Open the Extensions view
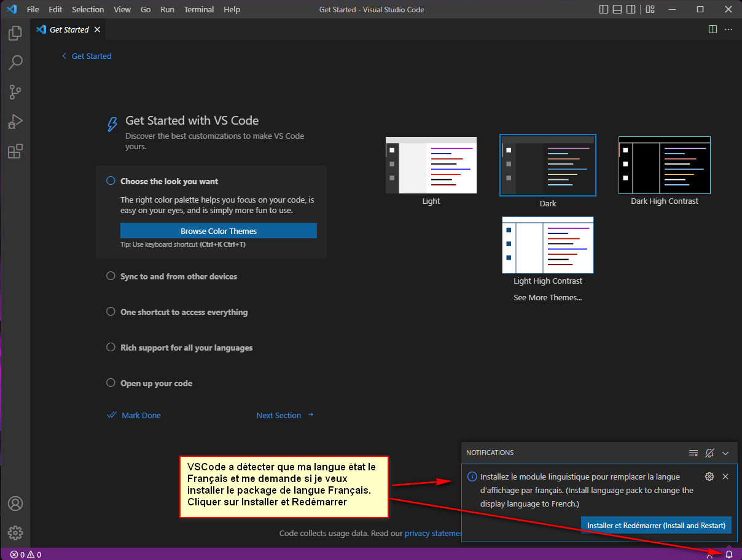 tap(15, 151)
